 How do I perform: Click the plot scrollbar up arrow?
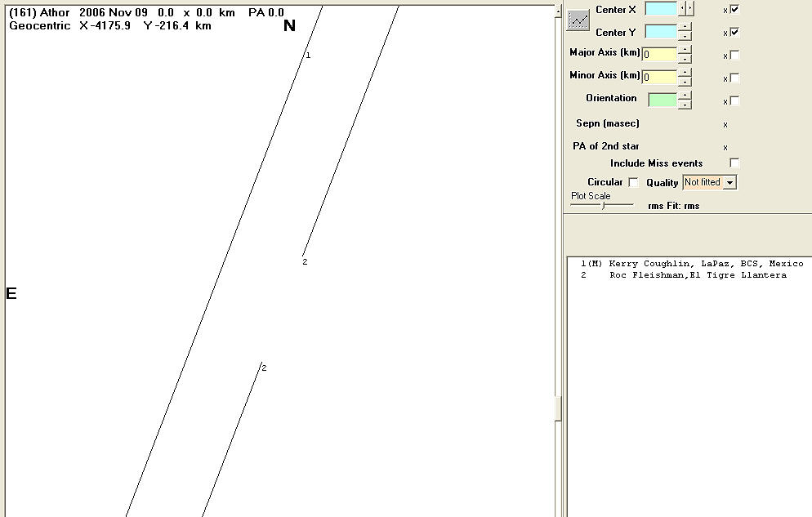coord(558,11)
